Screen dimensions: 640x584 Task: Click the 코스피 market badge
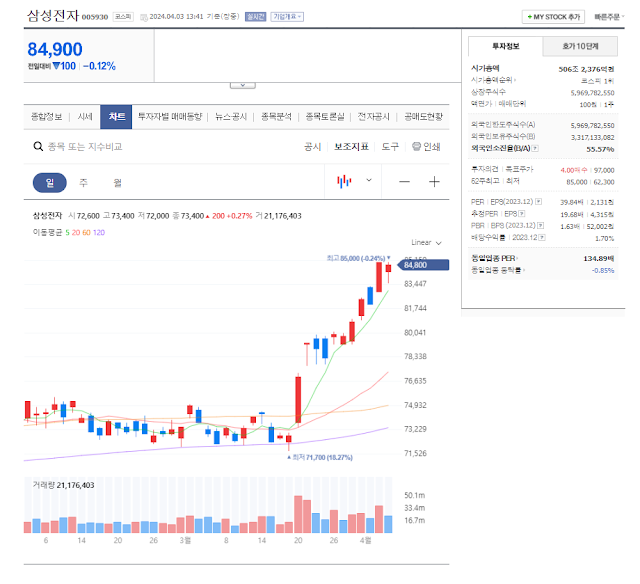[123, 17]
